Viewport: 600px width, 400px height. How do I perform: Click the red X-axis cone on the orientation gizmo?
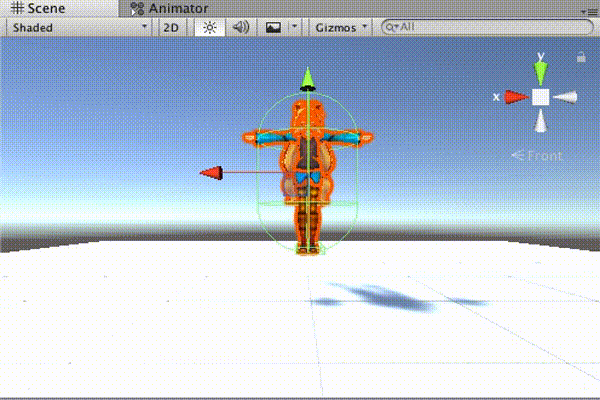click(515, 97)
